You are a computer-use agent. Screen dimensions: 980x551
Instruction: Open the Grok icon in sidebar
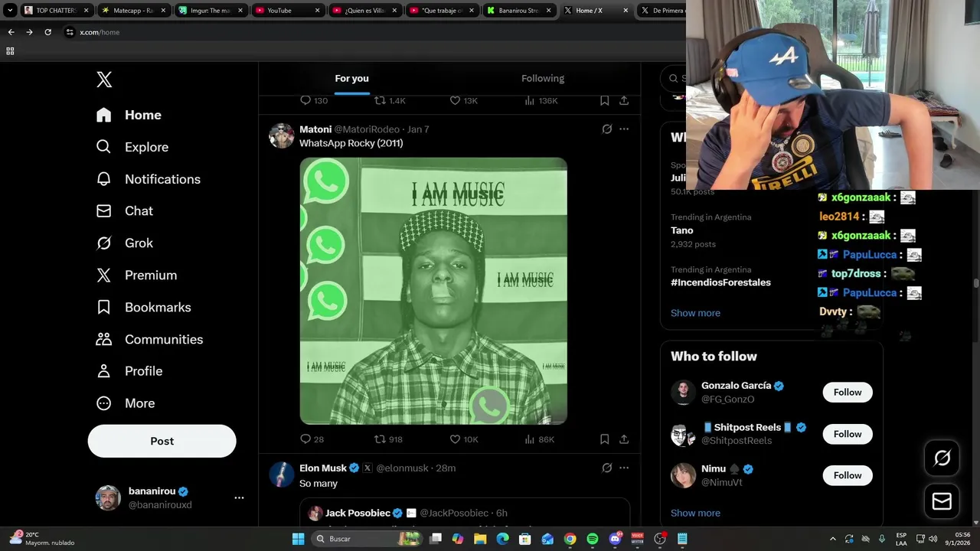point(103,243)
